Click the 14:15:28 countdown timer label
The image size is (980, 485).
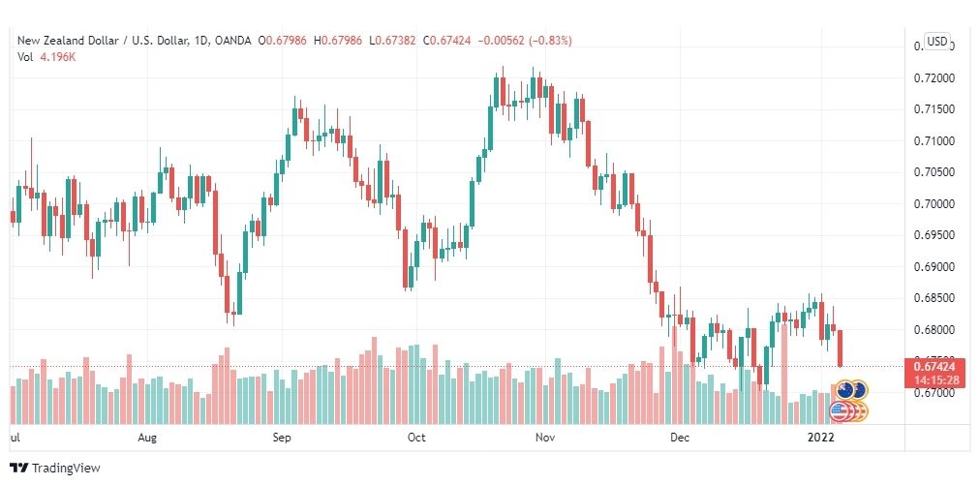[932, 379]
